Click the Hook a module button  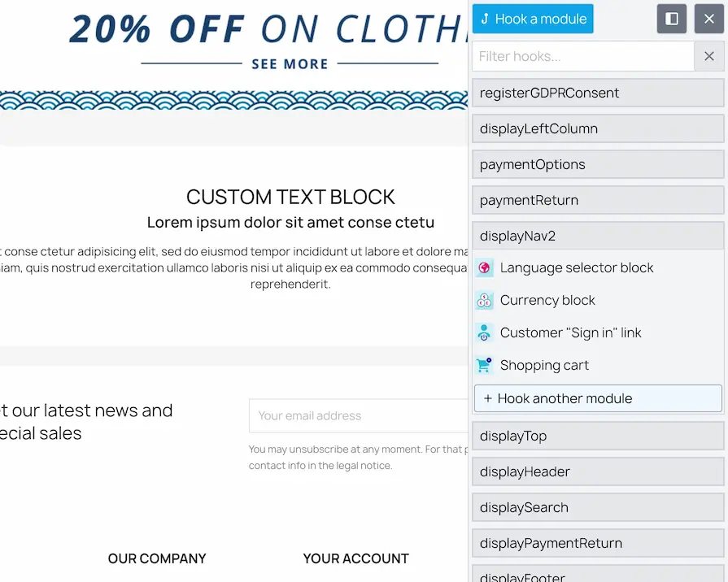pos(533,19)
